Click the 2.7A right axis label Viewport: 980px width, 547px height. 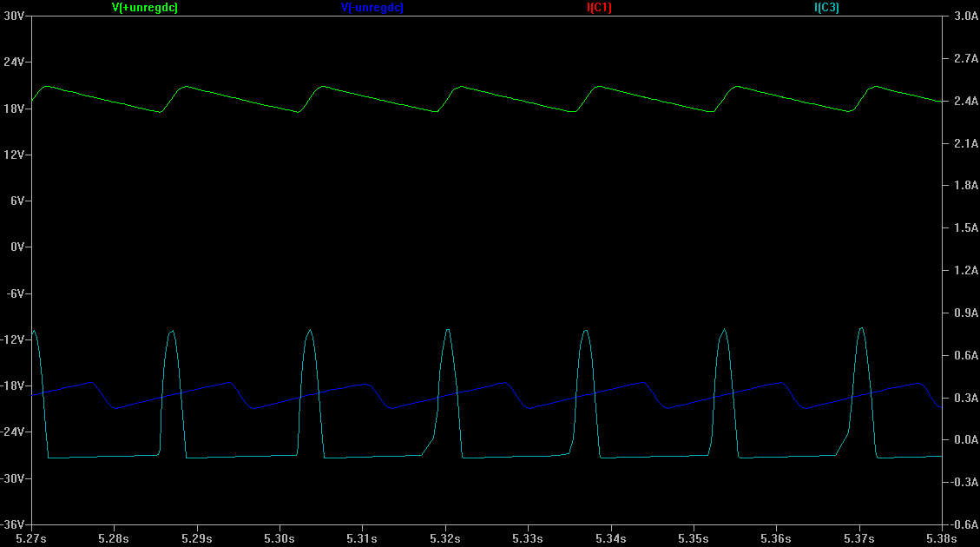[966, 58]
